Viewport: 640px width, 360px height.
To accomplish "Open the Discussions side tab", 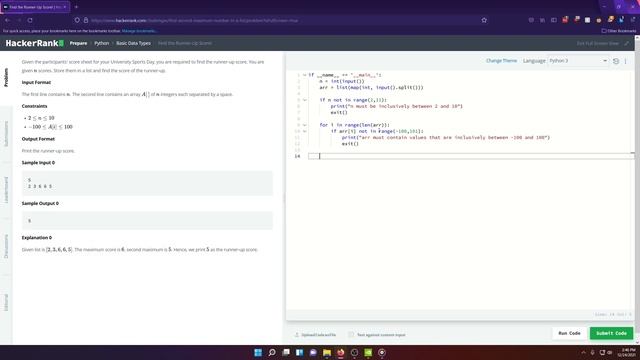I will [x=6, y=246].
